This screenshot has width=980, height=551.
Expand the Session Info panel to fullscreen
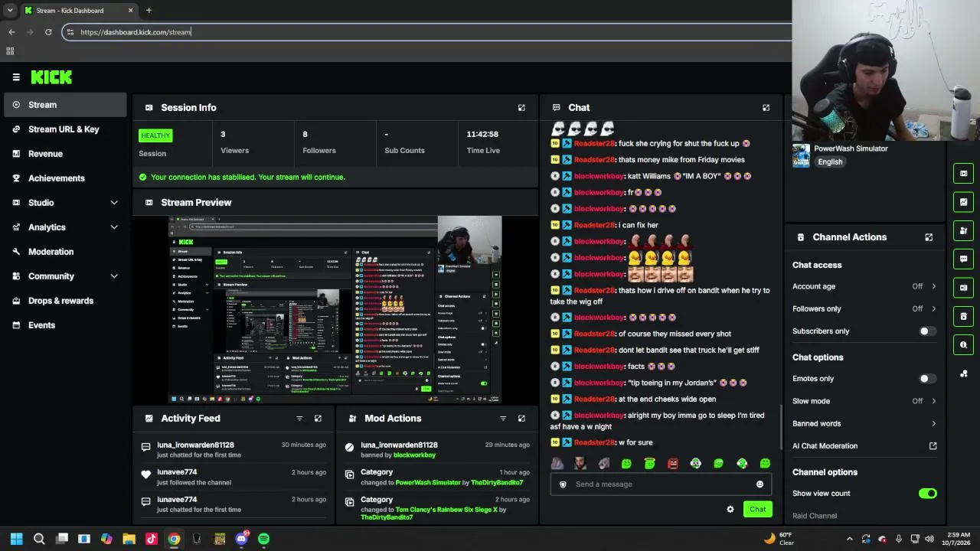click(x=521, y=108)
